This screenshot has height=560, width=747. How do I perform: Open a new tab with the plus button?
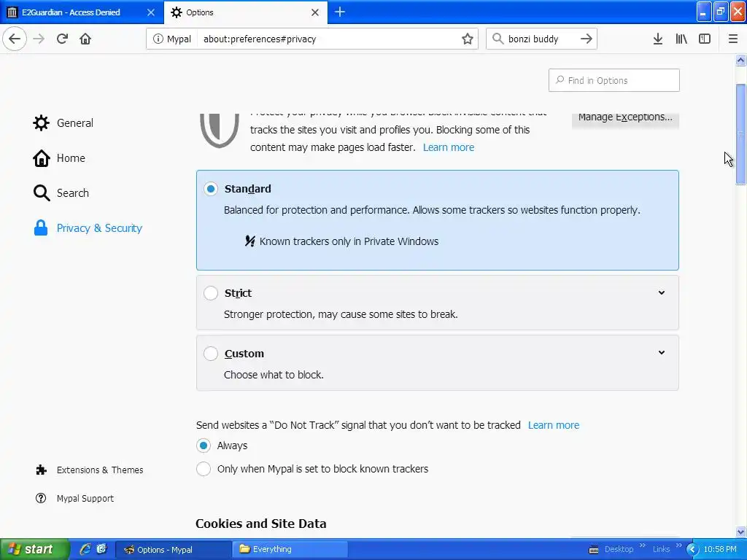point(340,12)
